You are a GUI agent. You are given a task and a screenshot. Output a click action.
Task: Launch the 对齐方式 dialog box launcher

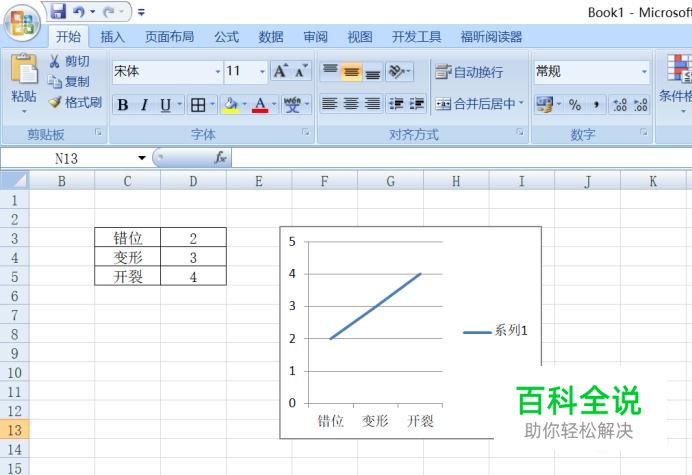click(x=520, y=132)
